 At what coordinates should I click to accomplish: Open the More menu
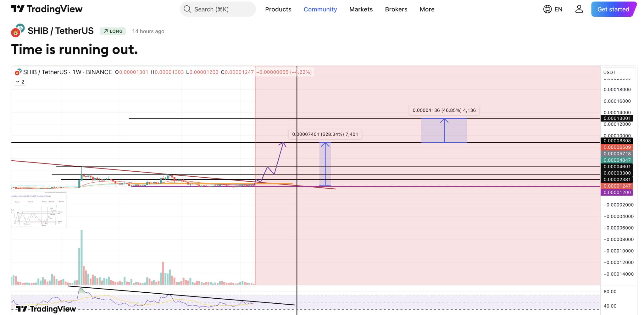click(427, 9)
